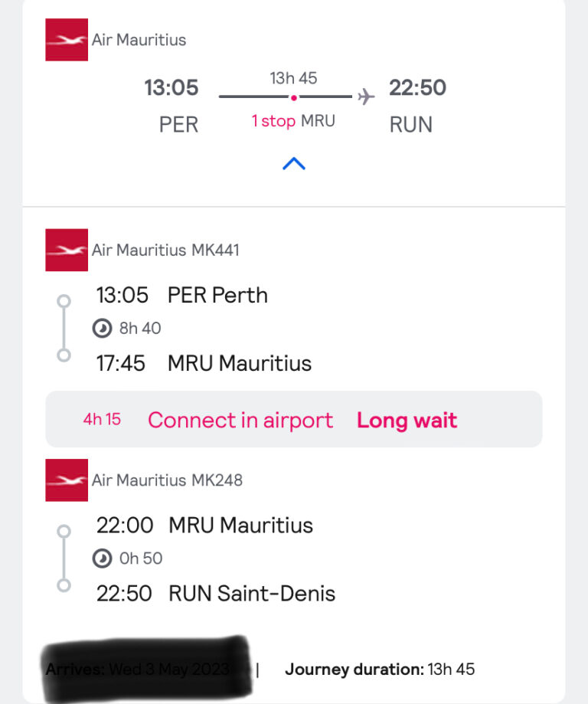Click the '13:05 PER Perth' departure row

pos(181,296)
